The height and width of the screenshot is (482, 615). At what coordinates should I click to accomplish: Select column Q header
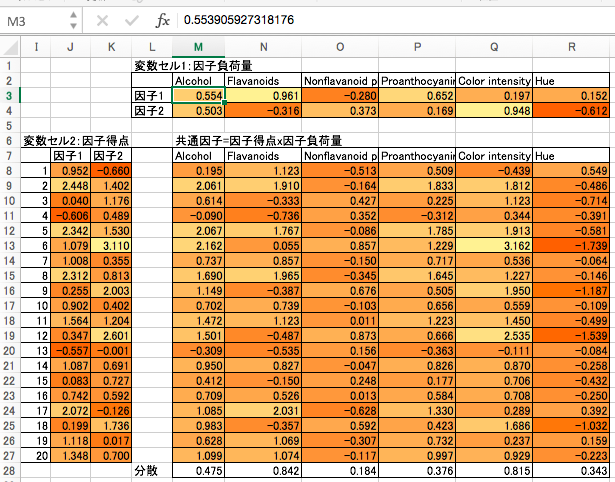coord(494,47)
